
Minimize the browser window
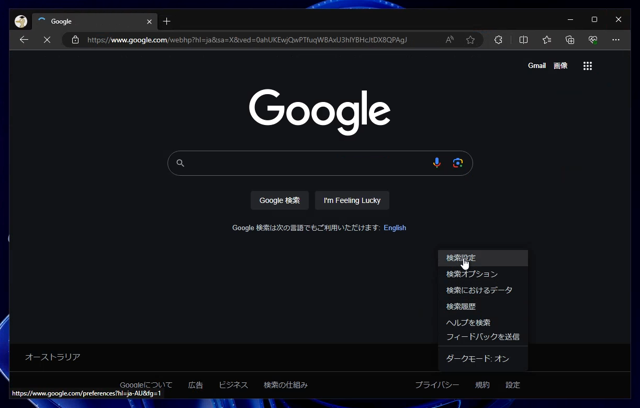tap(570, 19)
